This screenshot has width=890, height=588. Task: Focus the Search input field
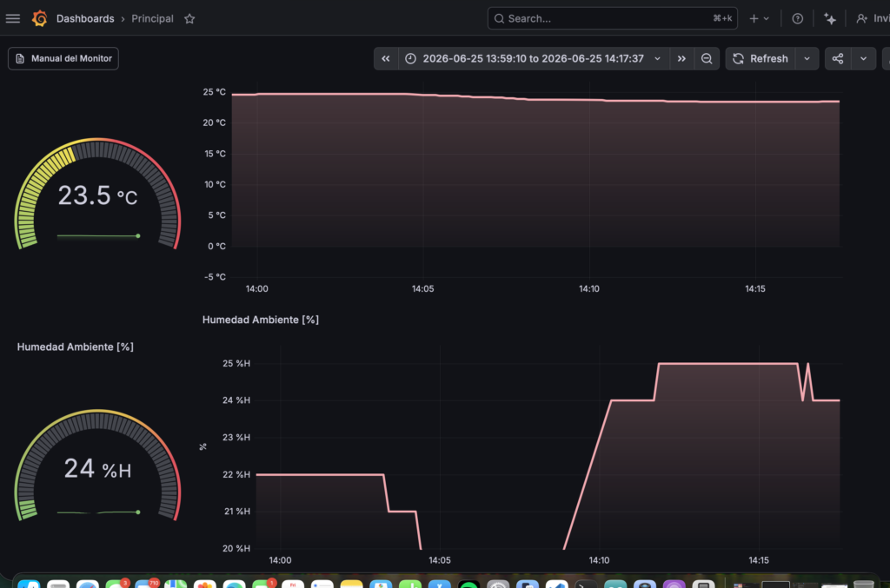(613, 19)
